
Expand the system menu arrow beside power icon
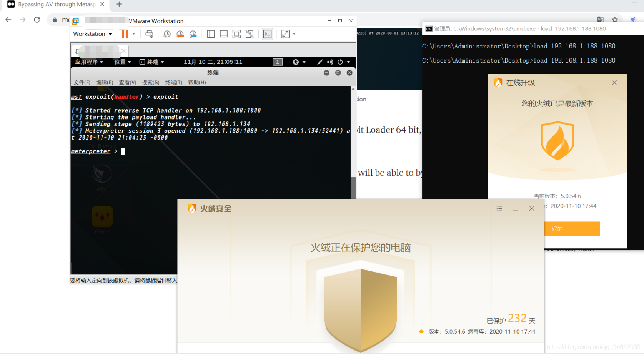tap(349, 62)
